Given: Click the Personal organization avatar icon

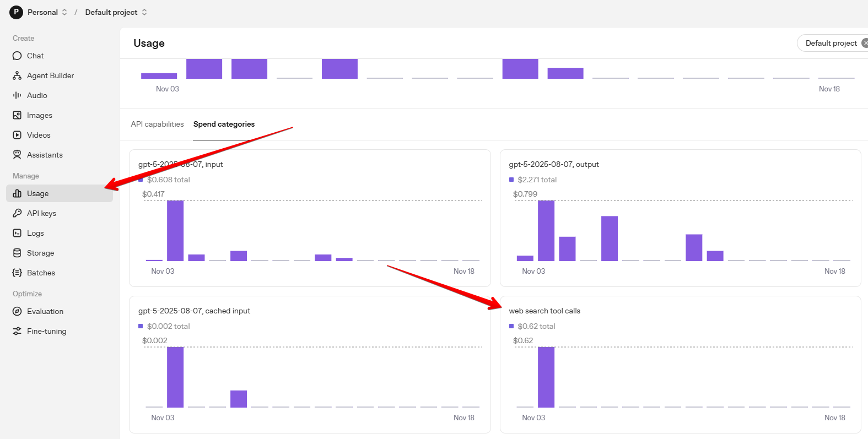Looking at the screenshot, I should click(x=16, y=12).
